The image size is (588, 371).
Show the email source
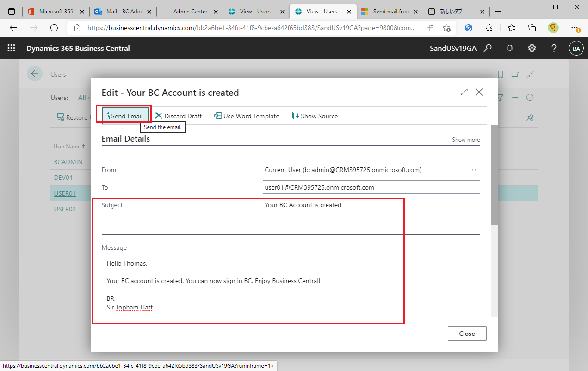point(315,116)
